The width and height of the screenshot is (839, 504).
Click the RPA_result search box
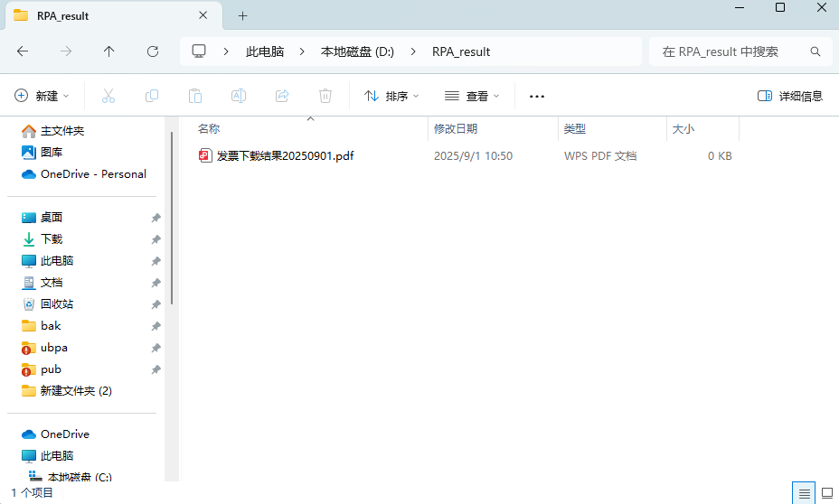pyautogui.click(x=732, y=51)
